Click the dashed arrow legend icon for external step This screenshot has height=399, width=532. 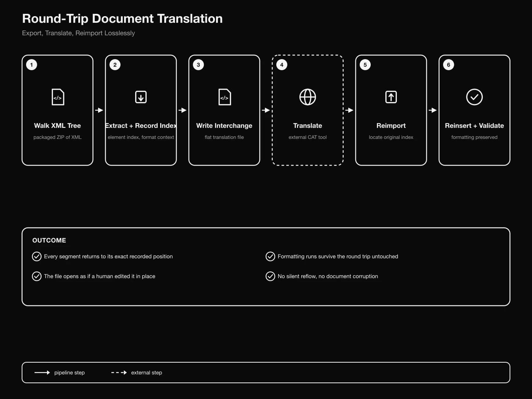click(119, 373)
